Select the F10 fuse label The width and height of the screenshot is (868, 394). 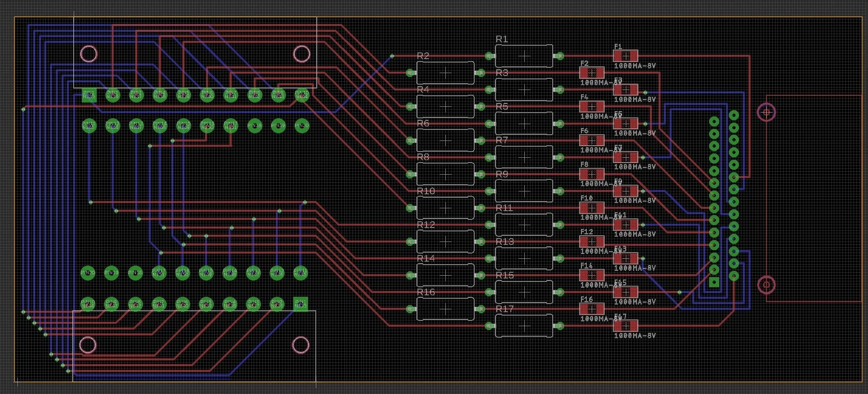586,198
